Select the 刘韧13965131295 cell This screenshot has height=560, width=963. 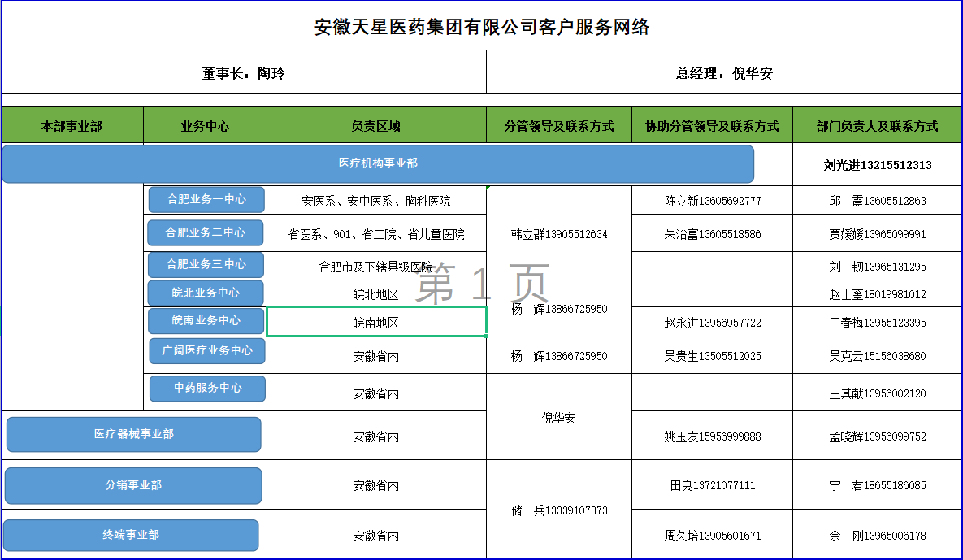click(877, 267)
